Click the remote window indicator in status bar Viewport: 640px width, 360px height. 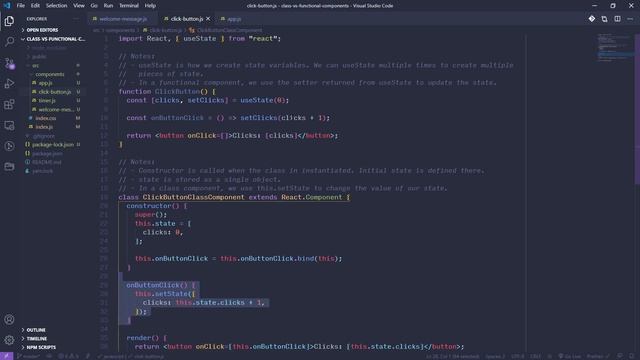coord(7,356)
